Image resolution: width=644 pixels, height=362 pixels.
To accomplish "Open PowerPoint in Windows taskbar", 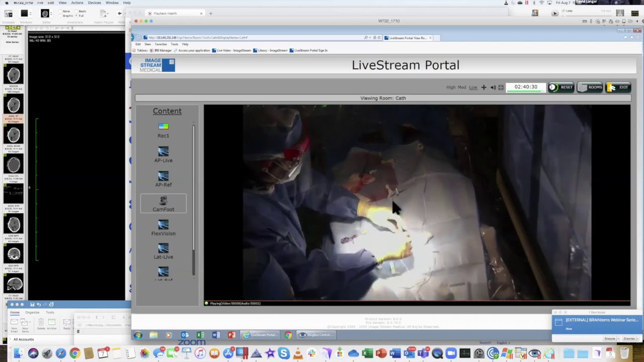I will (x=231, y=335).
